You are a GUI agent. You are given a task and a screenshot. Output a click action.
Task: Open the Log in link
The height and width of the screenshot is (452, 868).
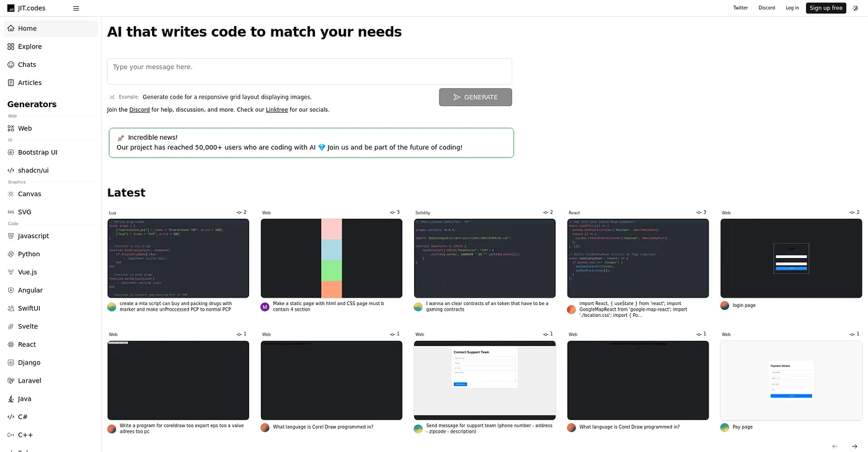(x=792, y=8)
